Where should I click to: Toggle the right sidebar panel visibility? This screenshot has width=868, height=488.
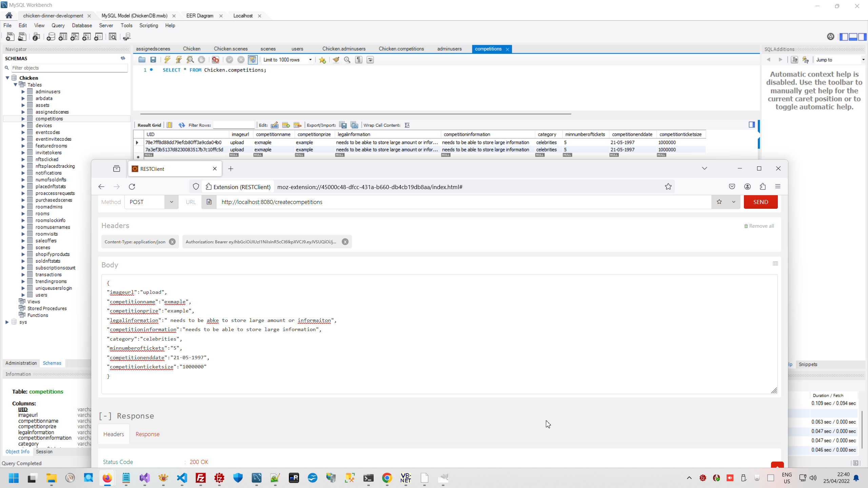(x=862, y=37)
